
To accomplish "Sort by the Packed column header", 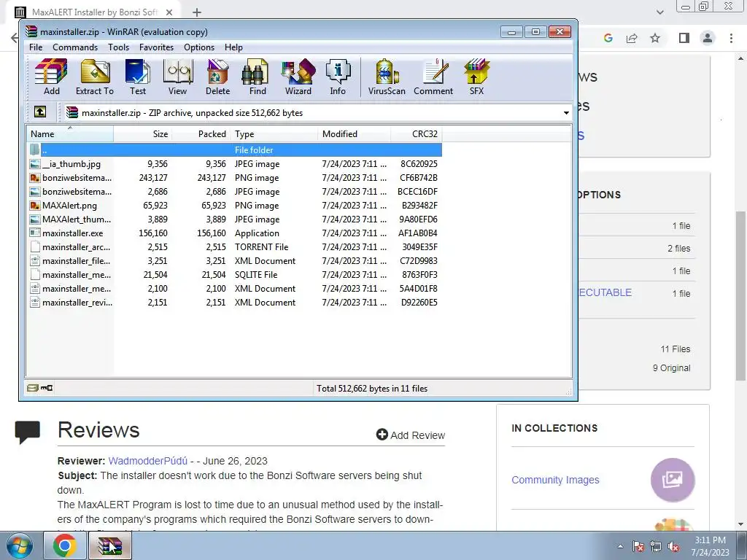I will pos(201,134).
